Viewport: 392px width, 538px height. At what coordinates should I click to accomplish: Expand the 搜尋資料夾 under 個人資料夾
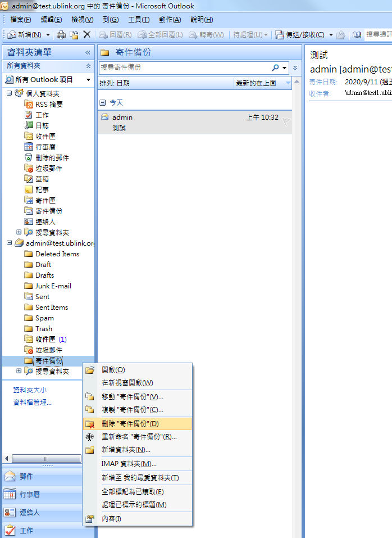click(x=19, y=232)
